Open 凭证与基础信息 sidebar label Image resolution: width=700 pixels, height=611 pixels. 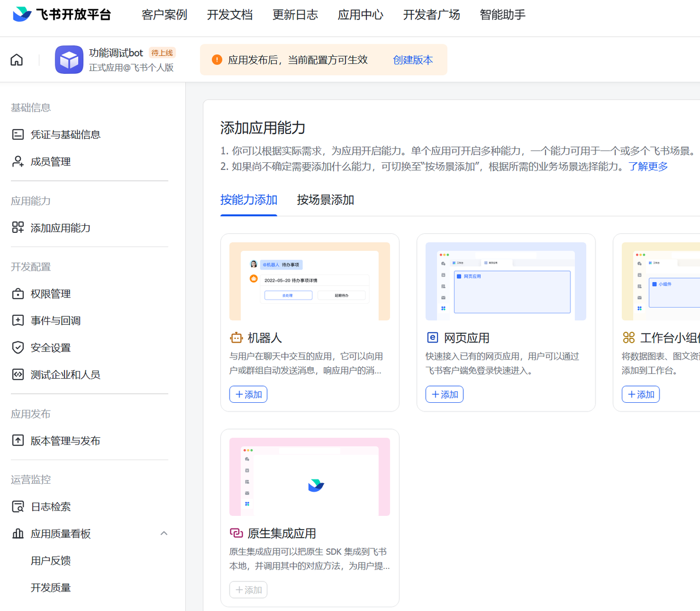coord(66,134)
